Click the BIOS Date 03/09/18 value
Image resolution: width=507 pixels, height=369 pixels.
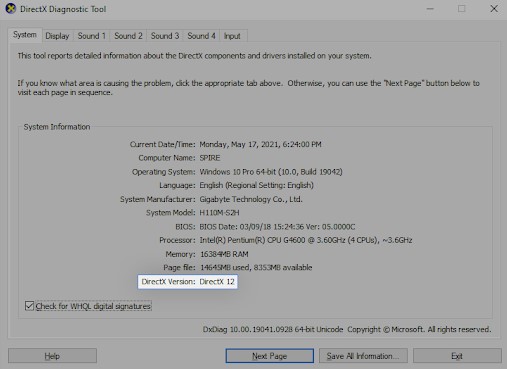pyautogui.click(x=277, y=227)
